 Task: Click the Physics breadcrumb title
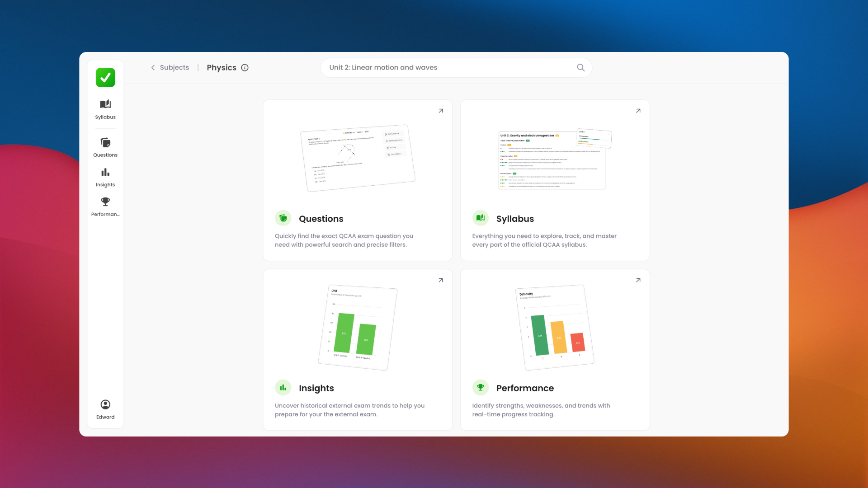click(222, 68)
